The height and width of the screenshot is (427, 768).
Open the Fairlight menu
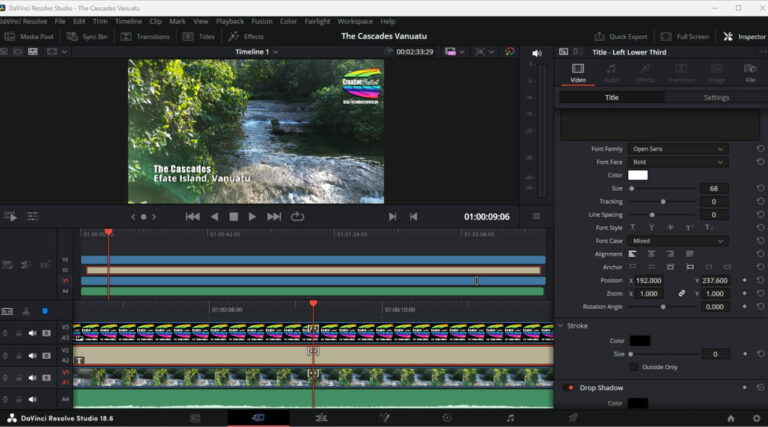(317, 22)
